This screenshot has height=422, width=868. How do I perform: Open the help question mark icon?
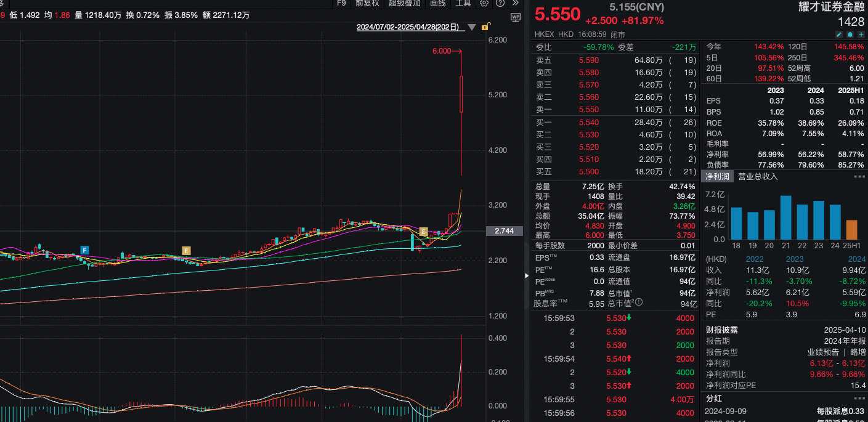click(x=500, y=3)
